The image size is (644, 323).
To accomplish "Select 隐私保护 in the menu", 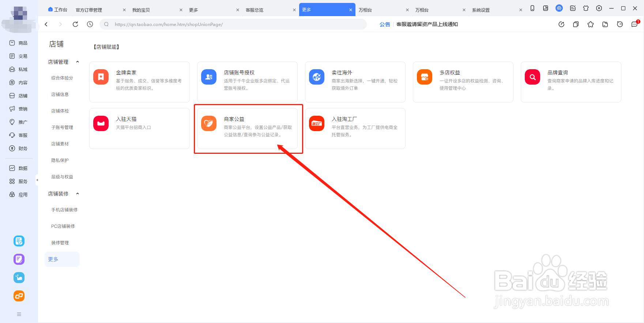I will click(60, 160).
